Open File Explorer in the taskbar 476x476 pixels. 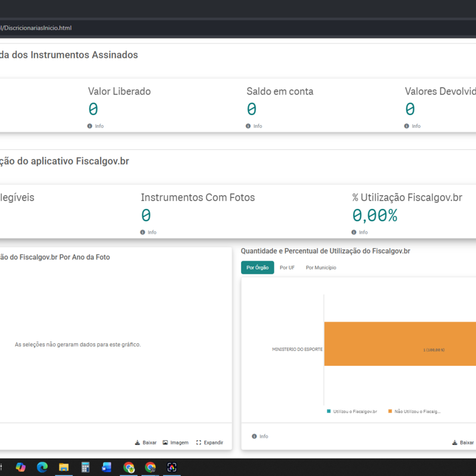click(64, 467)
